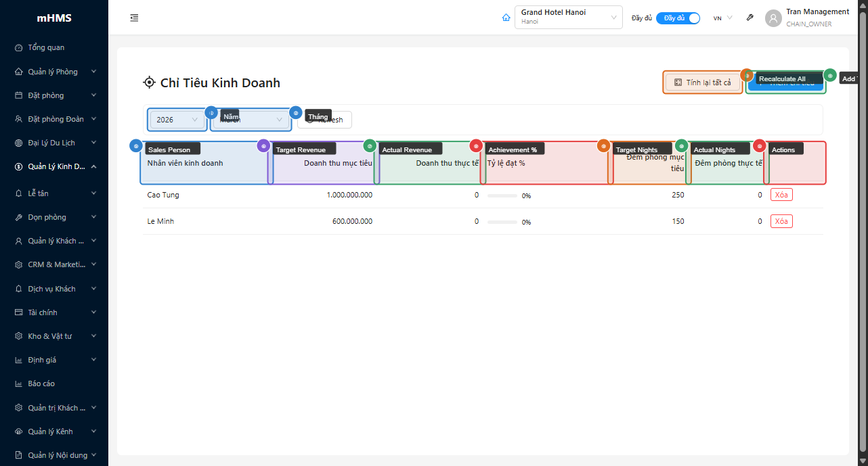Click the calculator icon in Tính lại tất cả

point(678,83)
